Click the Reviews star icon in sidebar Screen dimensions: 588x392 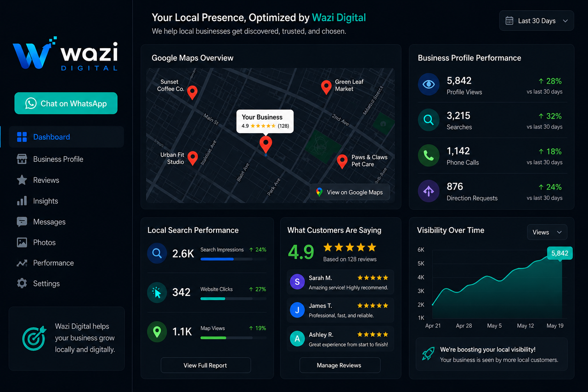(x=22, y=180)
